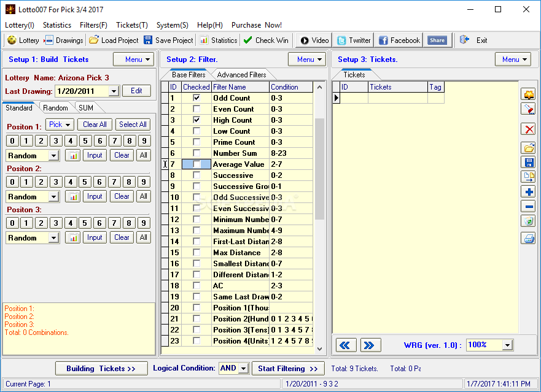This screenshot has height=392, width=541.
Task: Click the blue floppy save tickets icon
Action: tap(528, 163)
